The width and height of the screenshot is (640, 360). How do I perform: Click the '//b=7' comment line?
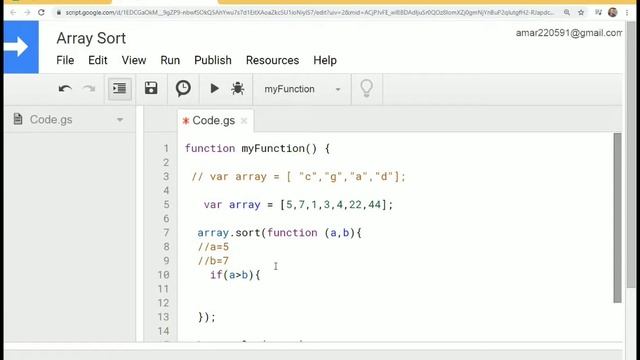pyautogui.click(x=213, y=261)
